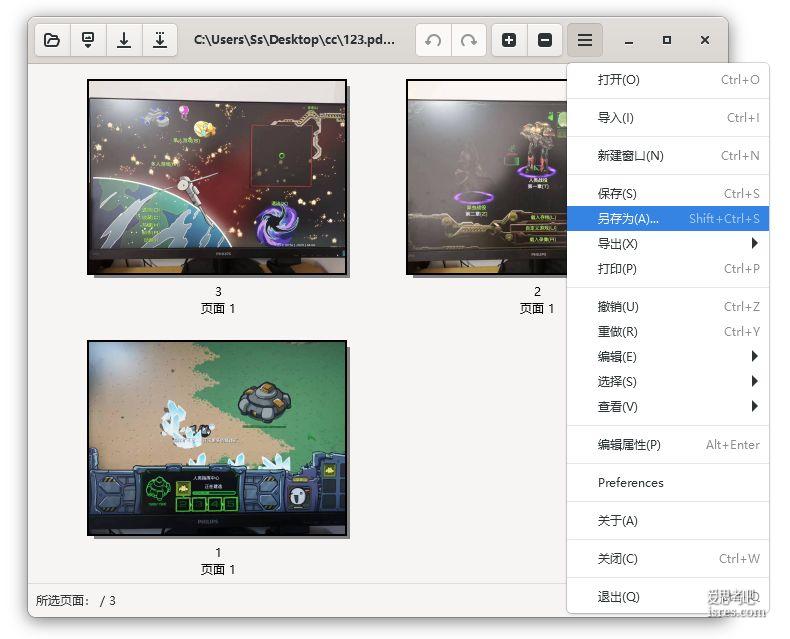This screenshot has height=639, width=790.
Task: Maximize the window with square icon
Action: [667, 40]
